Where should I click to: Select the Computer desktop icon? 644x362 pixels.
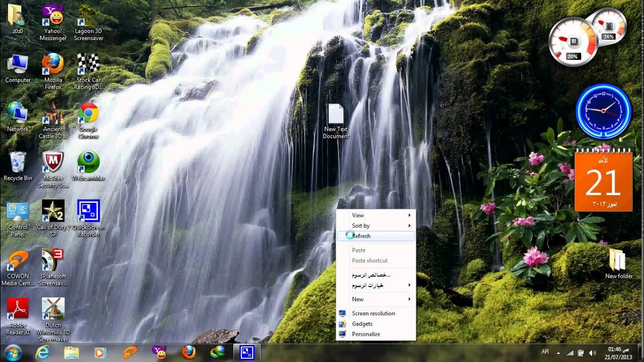pos(18,69)
